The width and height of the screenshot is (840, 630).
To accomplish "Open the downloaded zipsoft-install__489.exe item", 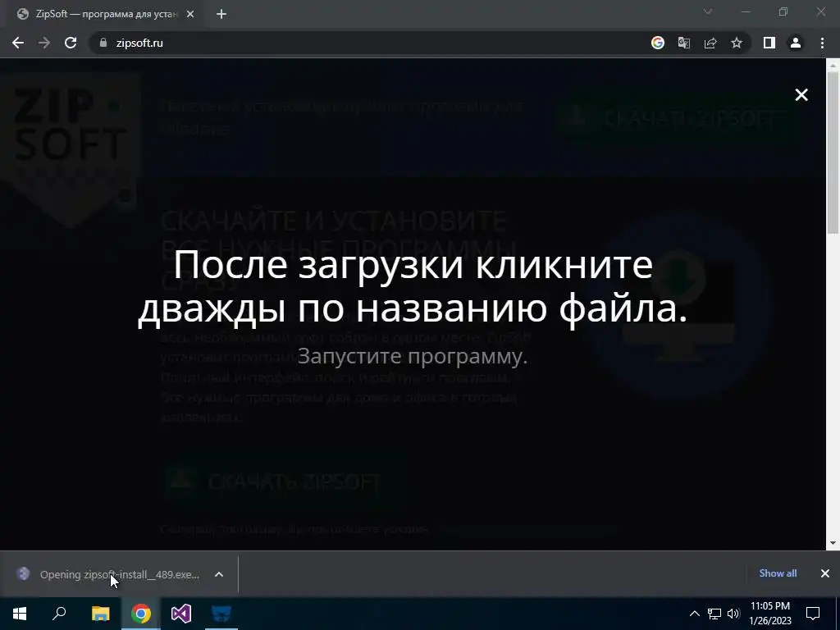I will point(119,574).
